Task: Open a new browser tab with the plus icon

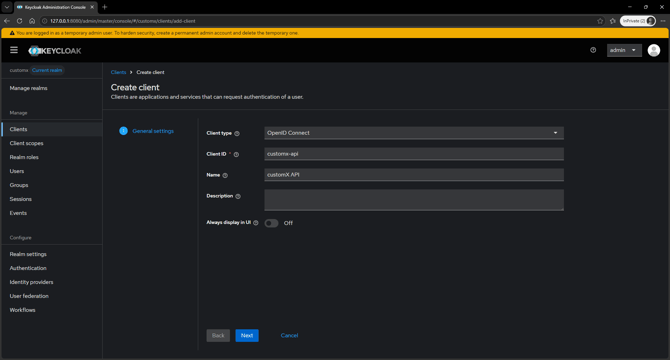Action: coord(104,7)
